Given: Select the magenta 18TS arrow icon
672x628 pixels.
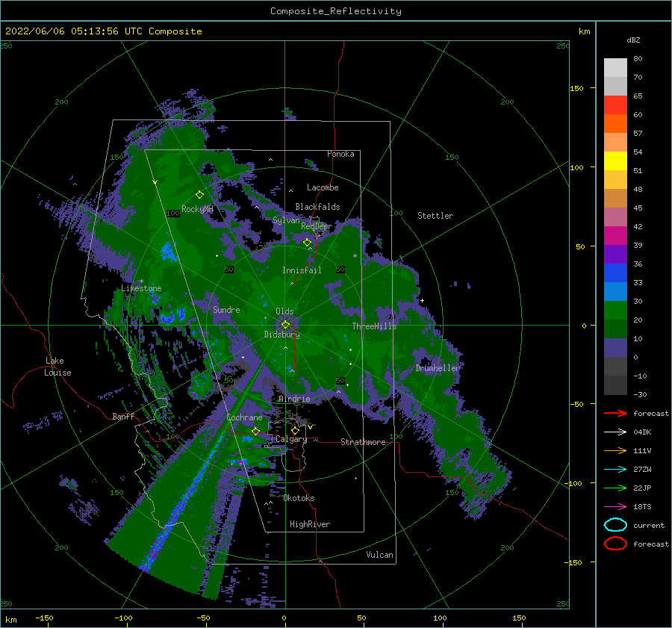Looking at the screenshot, I should pyautogui.click(x=615, y=506).
